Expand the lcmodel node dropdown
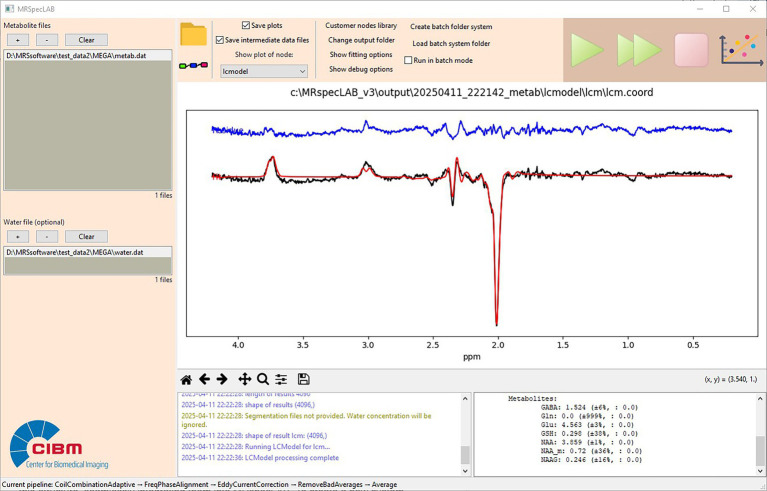 (x=264, y=71)
